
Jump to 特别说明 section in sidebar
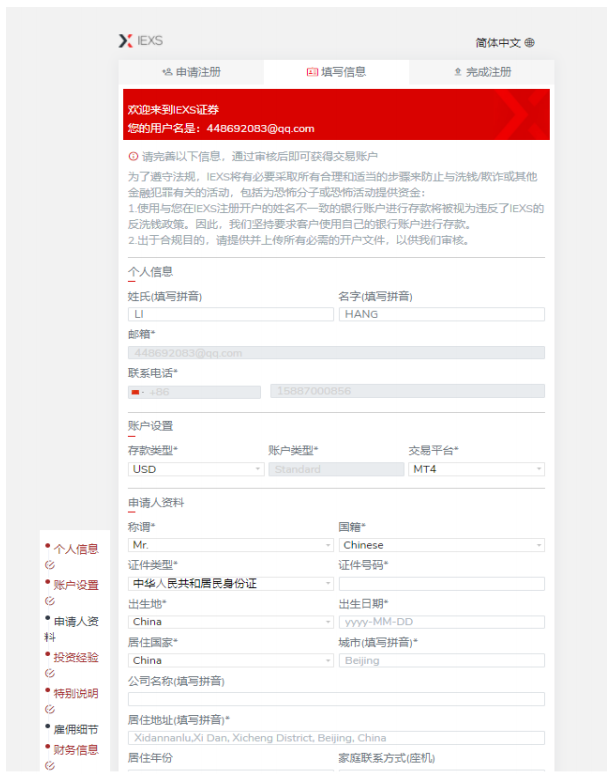[76, 694]
